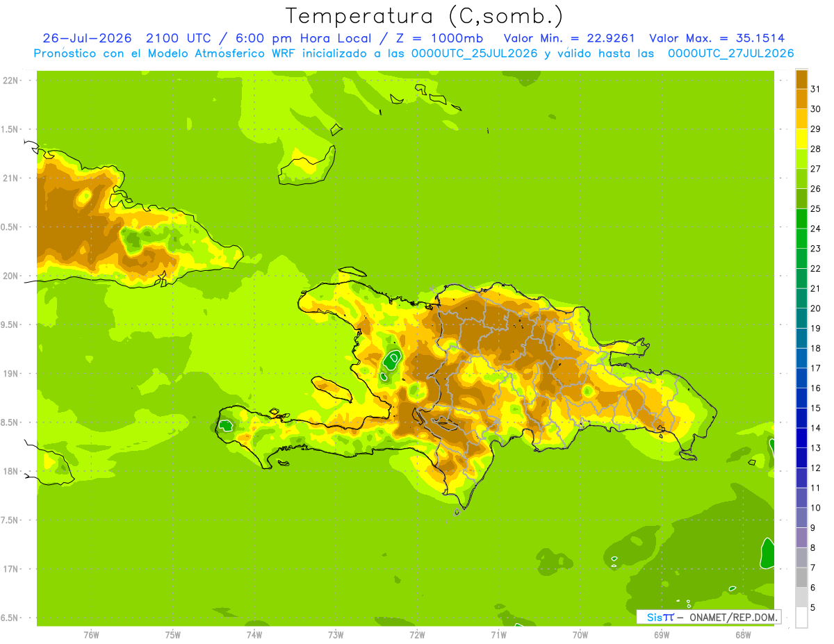Click the dark brown swatch above 31
Screen dimensions: 834x644
pos(801,79)
